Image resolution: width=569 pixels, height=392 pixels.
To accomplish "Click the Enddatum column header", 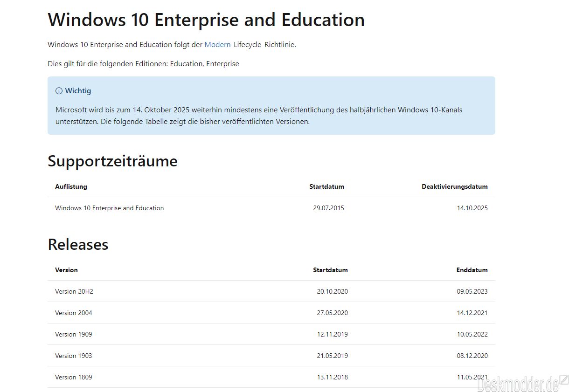I will 472,270.
